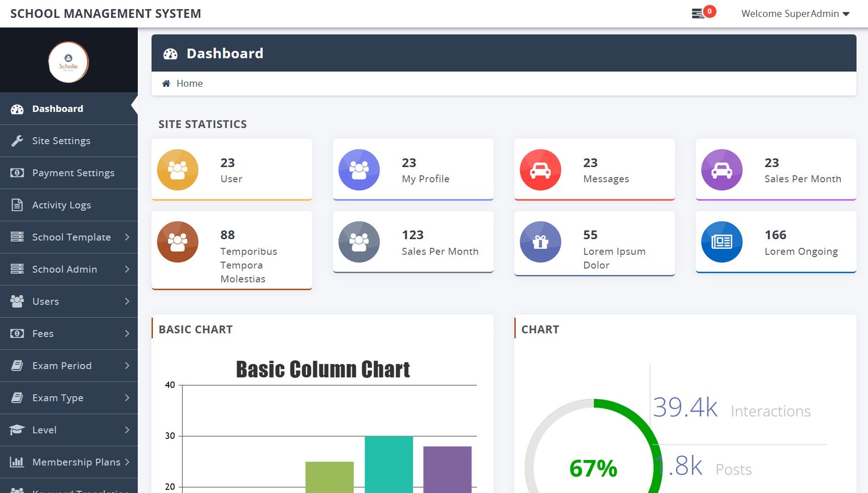The height and width of the screenshot is (493, 868).
Task: Expand the School Admin submenu chevron
Action: (x=127, y=269)
